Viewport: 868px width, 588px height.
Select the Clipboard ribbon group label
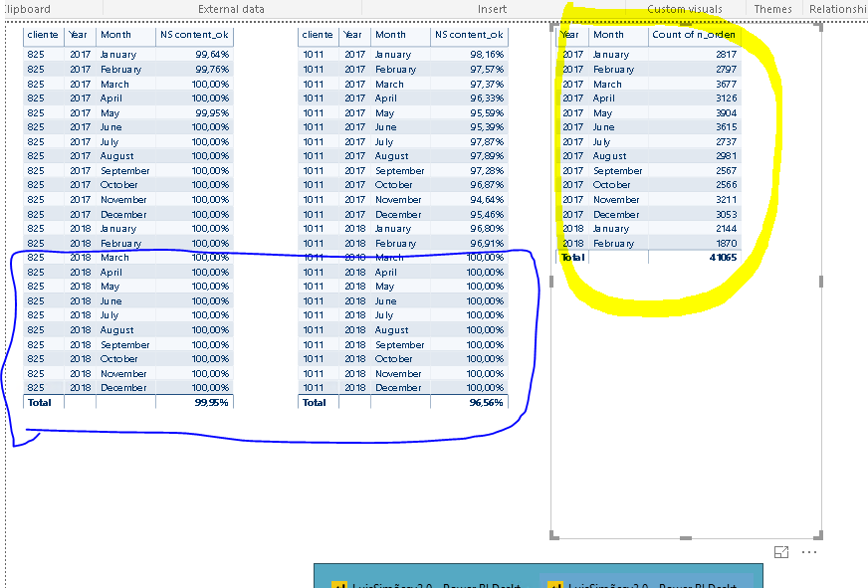point(26,9)
